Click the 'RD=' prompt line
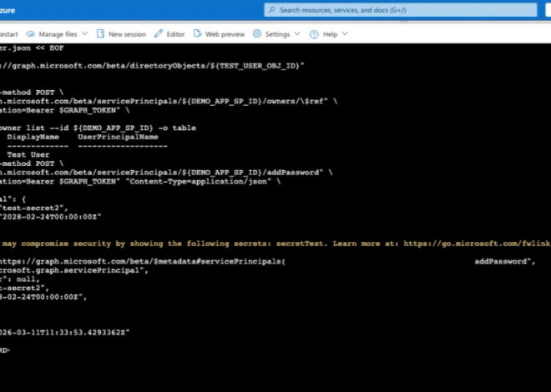 point(5,350)
